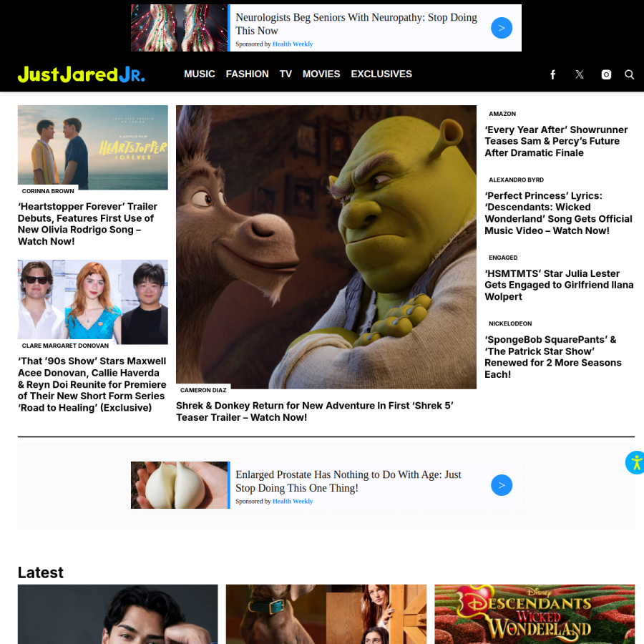Open 'Perfect Princess' lyrics article
Viewport: 644px width, 644px height.
[558, 213]
